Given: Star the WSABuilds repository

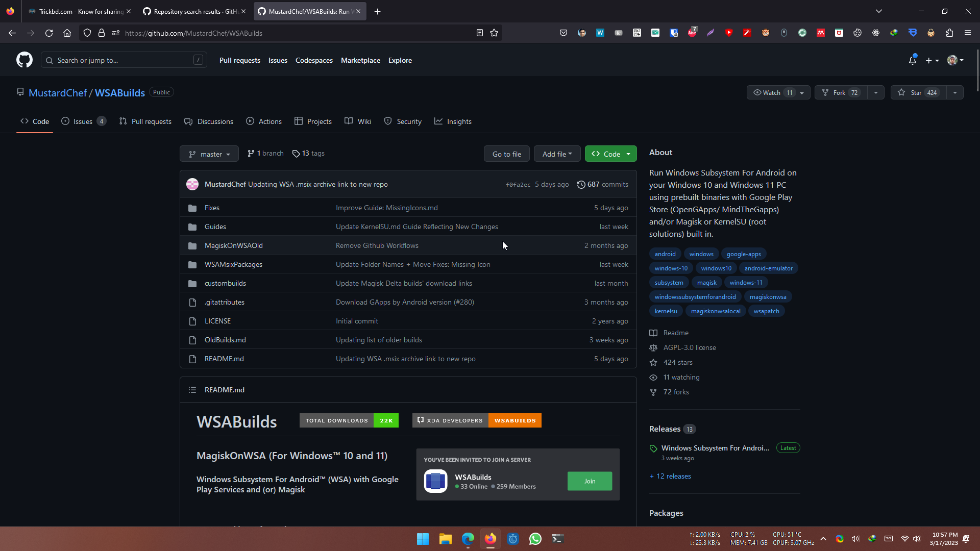Looking at the screenshot, I should pyautogui.click(x=919, y=93).
